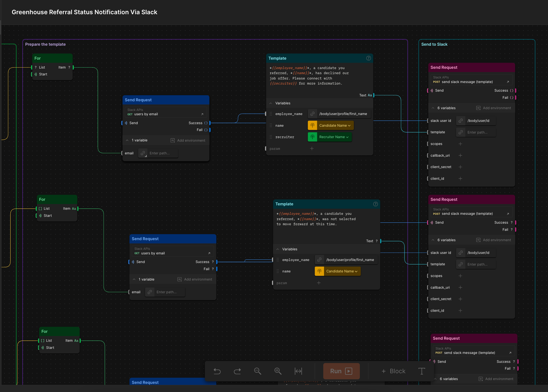The image size is (548, 392).
Task: Open Recruiter Name dropdown
Action: (x=330, y=137)
